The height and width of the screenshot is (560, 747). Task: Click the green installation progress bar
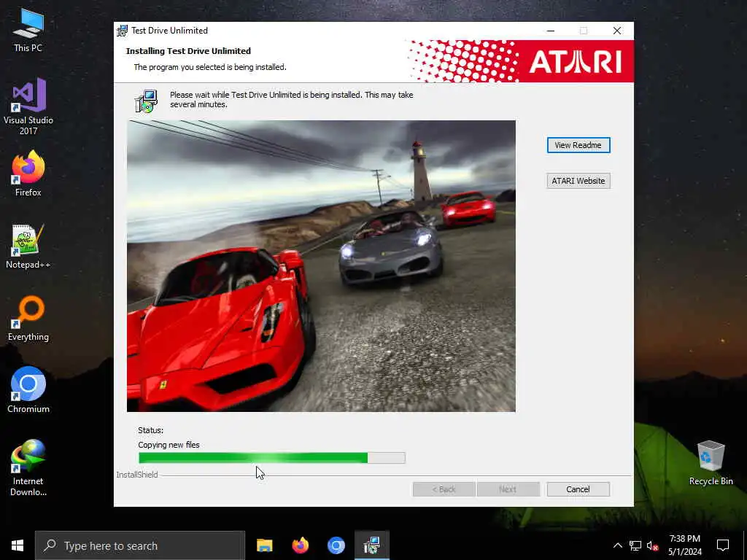click(x=271, y=458)
